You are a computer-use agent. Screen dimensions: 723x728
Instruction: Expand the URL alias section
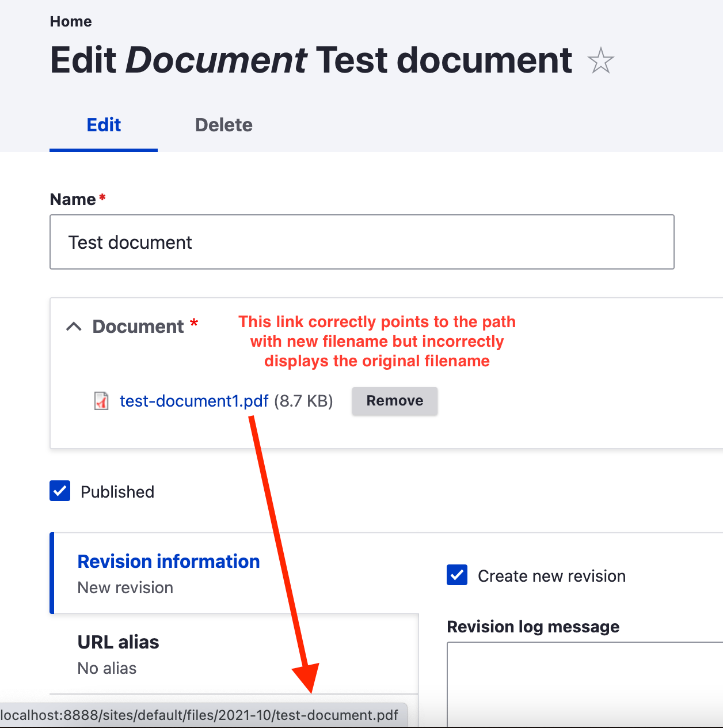(118, 642)
